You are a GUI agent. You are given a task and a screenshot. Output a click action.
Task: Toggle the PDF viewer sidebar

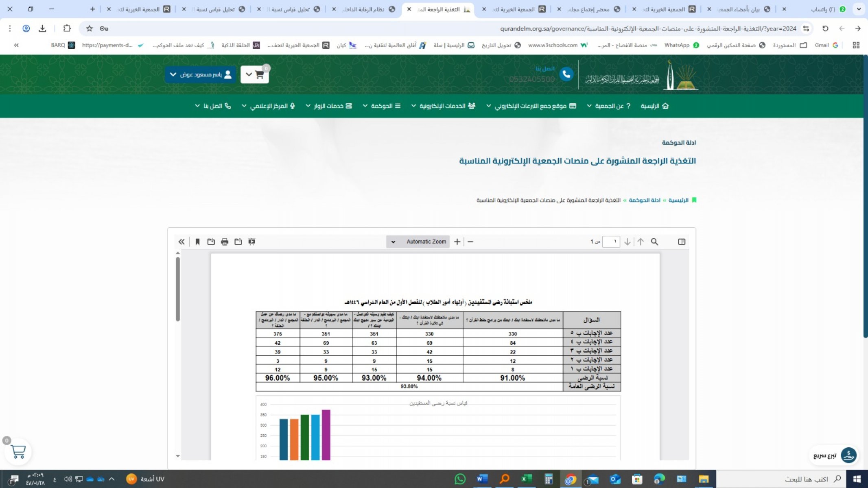682,242
